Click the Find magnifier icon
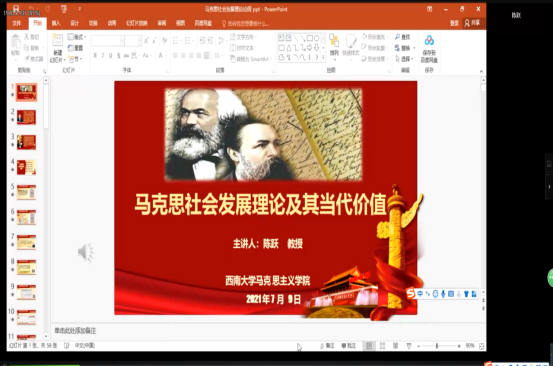553x366 pixels. pyautogui.click(x=397, y=37)
